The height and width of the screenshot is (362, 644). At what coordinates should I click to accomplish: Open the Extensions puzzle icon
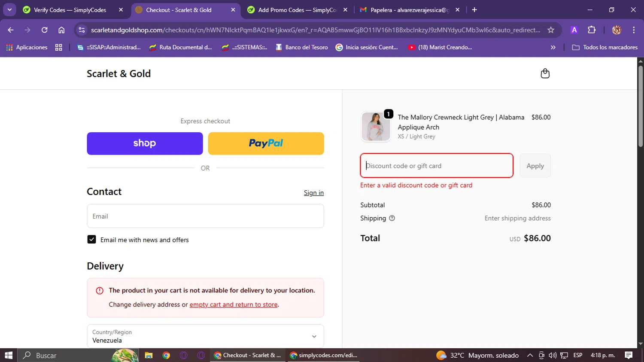(x=592, y=30)
